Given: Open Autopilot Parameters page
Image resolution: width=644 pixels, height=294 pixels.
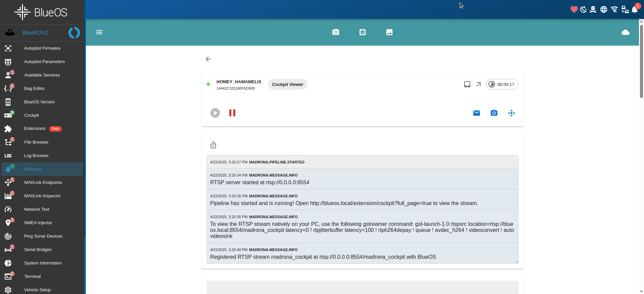Looking at the screenshot, I should pyautogui.click(x=42, y=62).
